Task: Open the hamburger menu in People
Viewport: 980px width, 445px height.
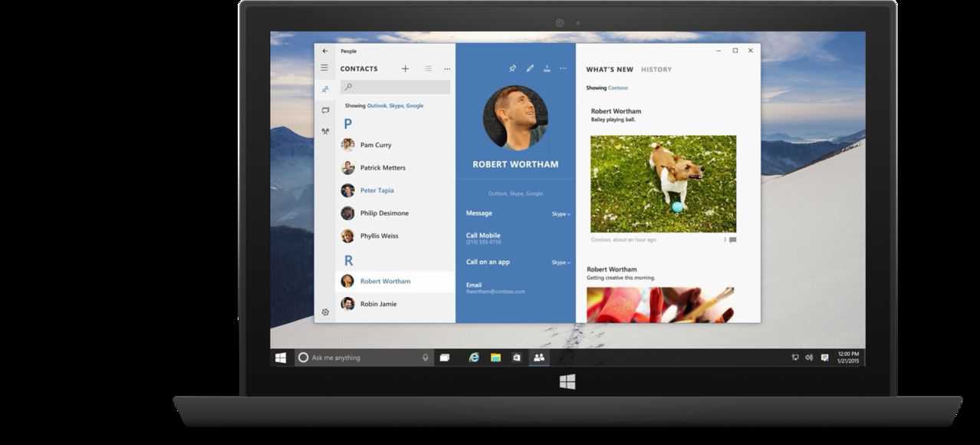Action: tap(324, 68)
